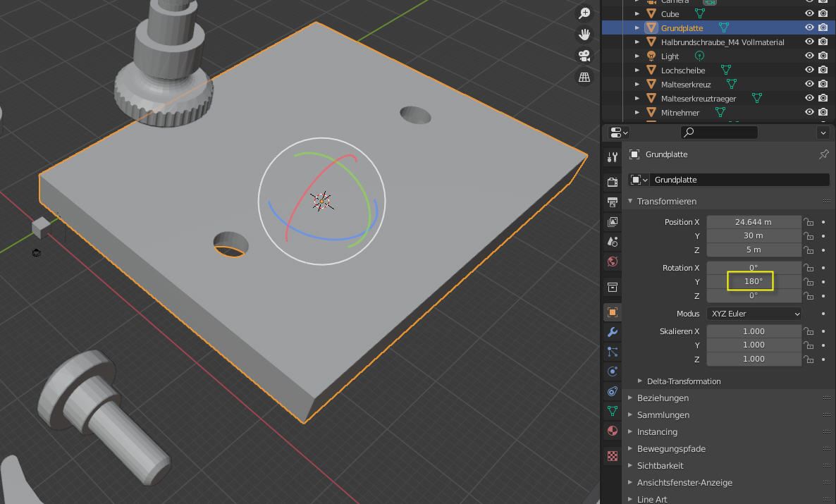Expand the Bewegungspfade panel
836x504 pixels.
tap(630, 448)
